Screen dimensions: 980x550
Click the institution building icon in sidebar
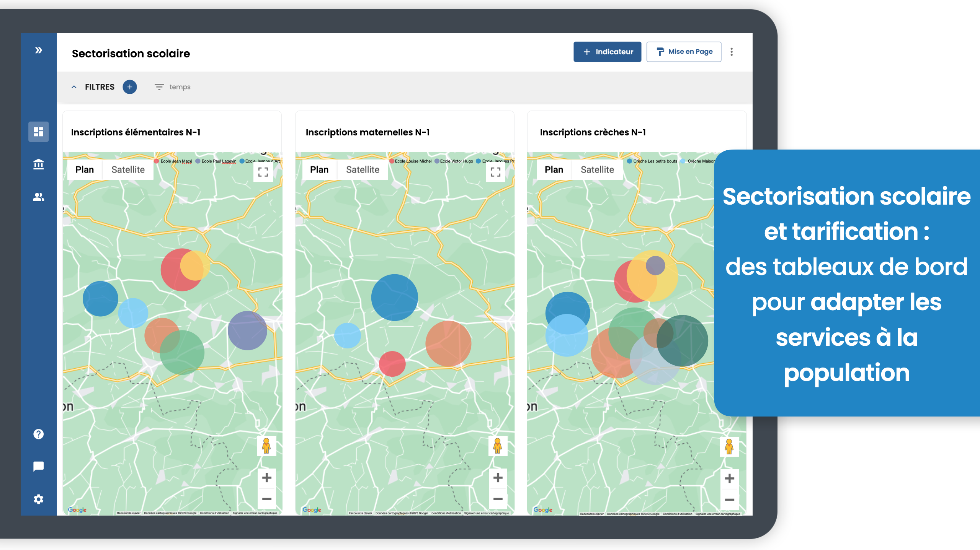[x=38, y=164]
